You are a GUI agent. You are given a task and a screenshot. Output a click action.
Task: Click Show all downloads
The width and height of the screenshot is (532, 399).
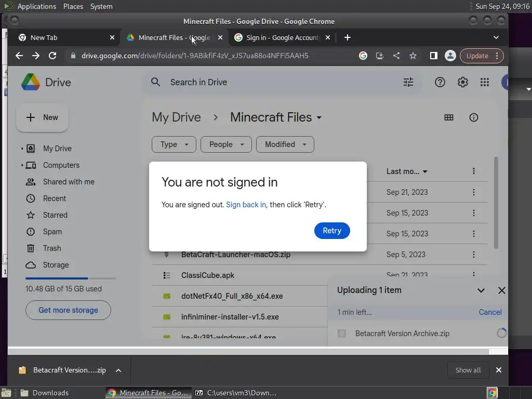coord(468,370)
